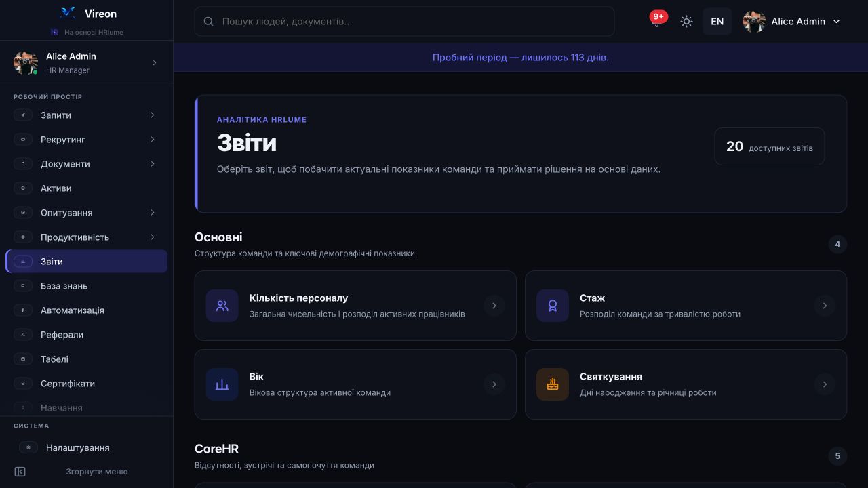Click the Сертифікати sidebar icon
This screenshot has height=488, width=868.
[23, 384]
